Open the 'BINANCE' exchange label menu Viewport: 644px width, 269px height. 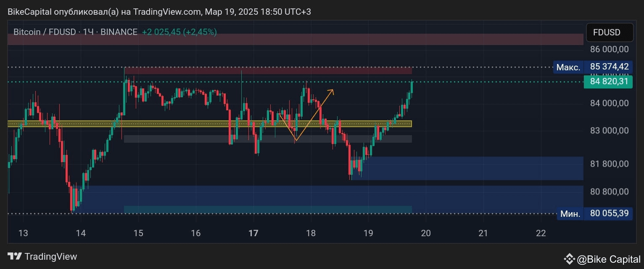(119, 32)
